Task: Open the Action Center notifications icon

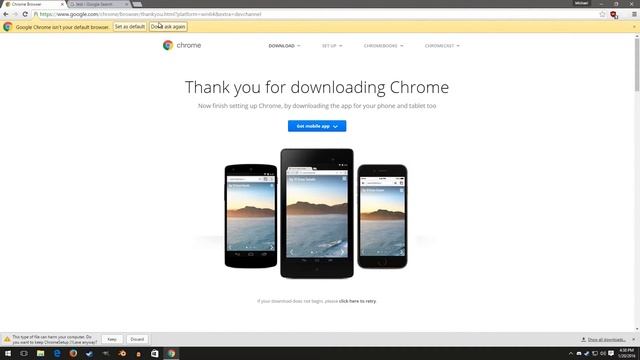Action: coord(611,353)
